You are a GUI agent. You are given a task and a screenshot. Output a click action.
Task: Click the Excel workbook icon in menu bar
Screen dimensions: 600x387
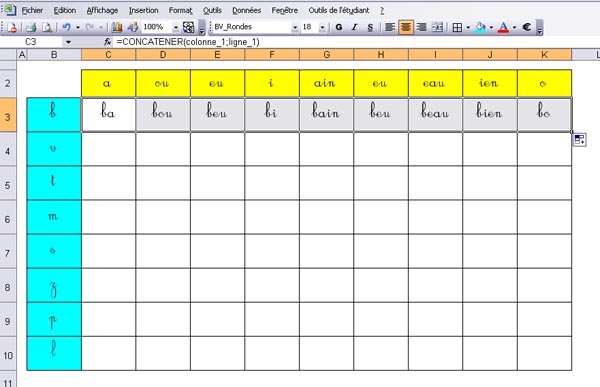click(x=9, y=10)
